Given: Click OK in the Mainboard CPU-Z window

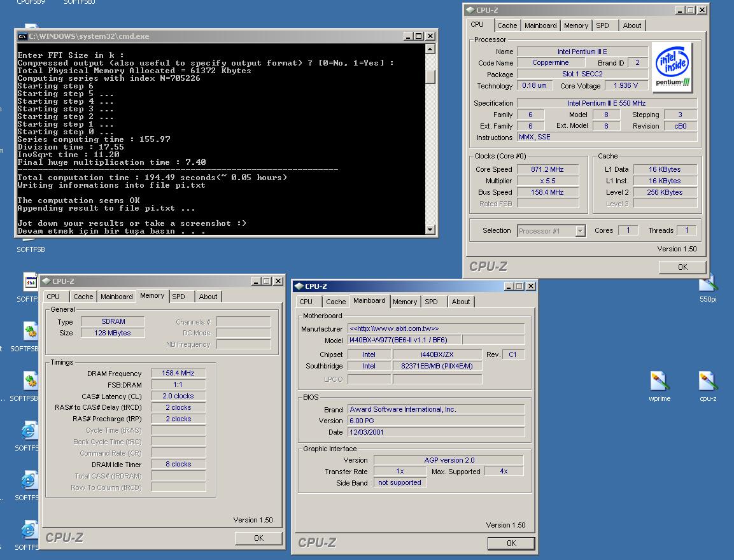Looking at the screenshot, I should [511, 543].
